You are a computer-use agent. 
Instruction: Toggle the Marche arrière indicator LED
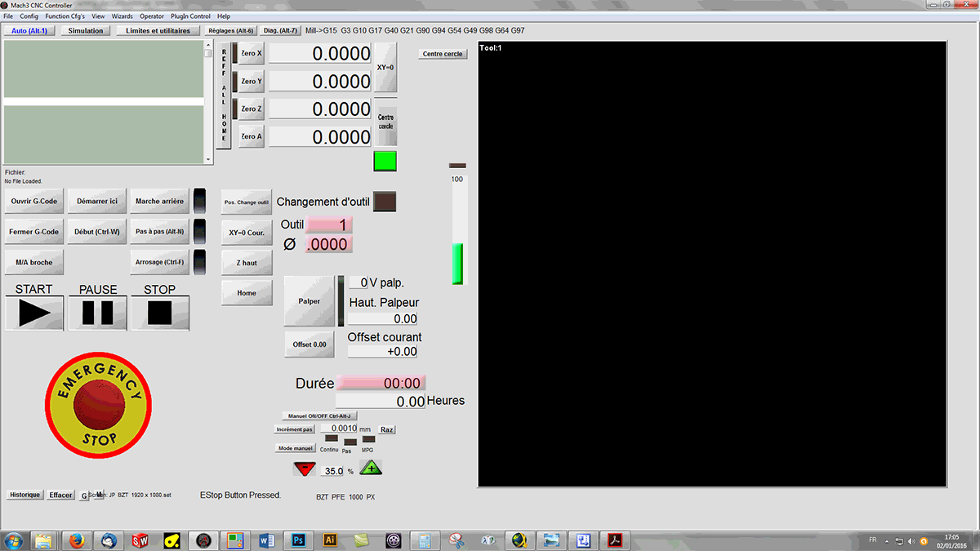[x=199, y=201]
